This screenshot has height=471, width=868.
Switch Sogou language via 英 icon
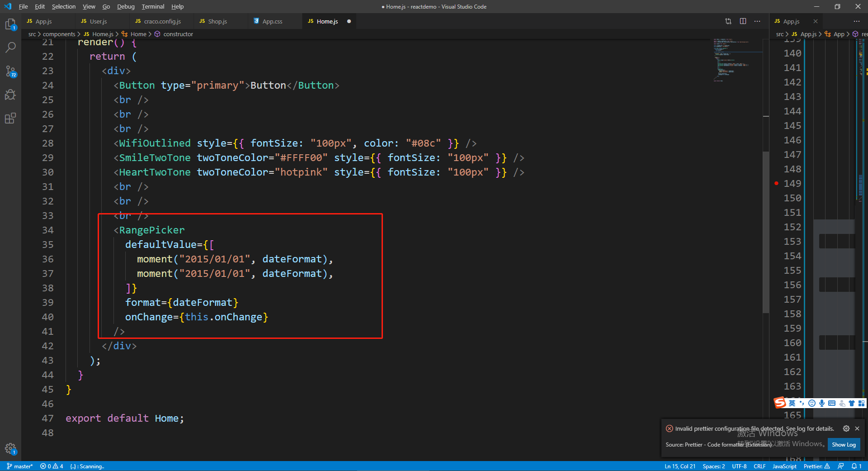(792, 403)
